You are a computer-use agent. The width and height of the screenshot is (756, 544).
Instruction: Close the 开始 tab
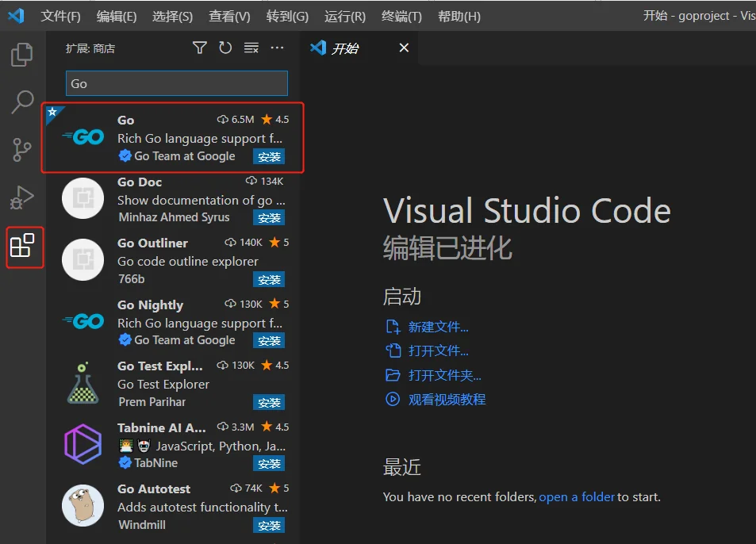click(x=404, y=48)
